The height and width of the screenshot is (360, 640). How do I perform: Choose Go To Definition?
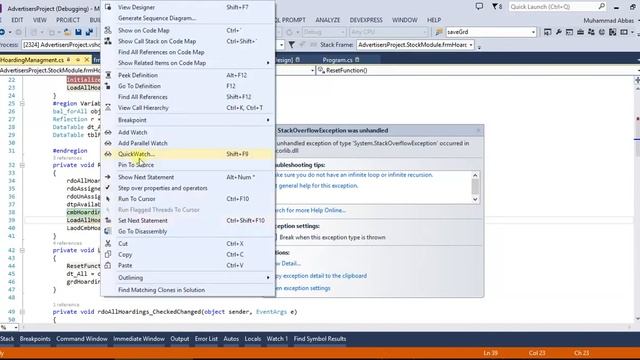tap(187, 86)
